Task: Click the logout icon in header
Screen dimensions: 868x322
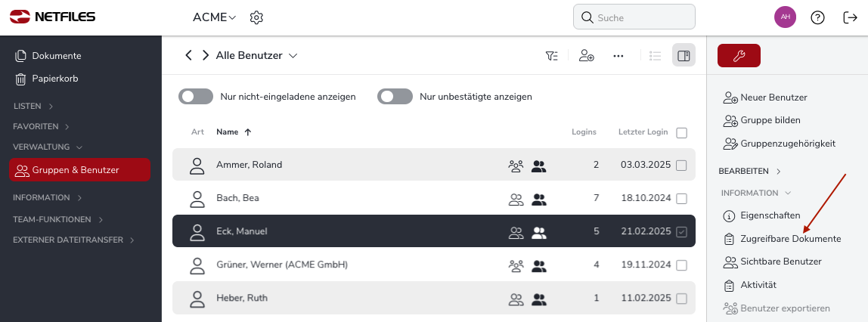Action: 850,17
